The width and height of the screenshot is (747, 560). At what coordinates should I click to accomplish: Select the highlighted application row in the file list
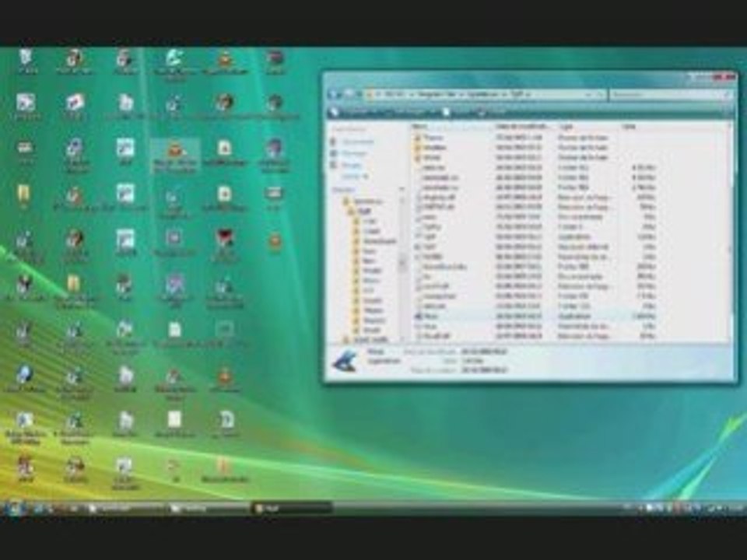coord(534,316)
